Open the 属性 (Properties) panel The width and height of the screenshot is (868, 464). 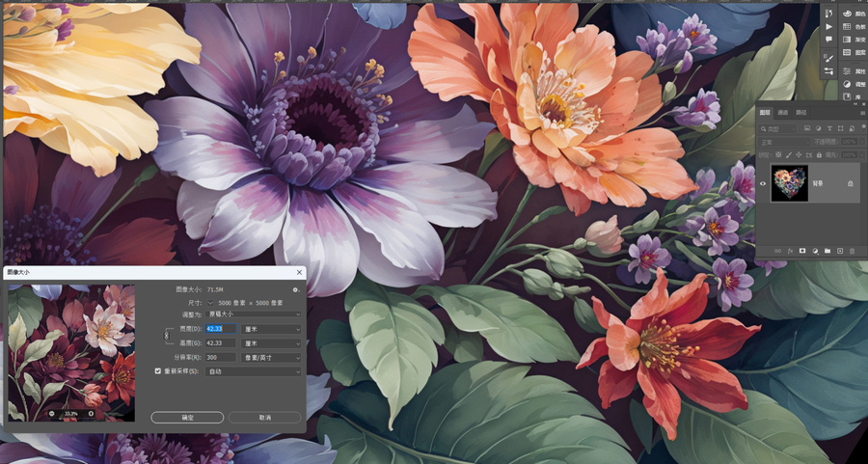(854, 71)
